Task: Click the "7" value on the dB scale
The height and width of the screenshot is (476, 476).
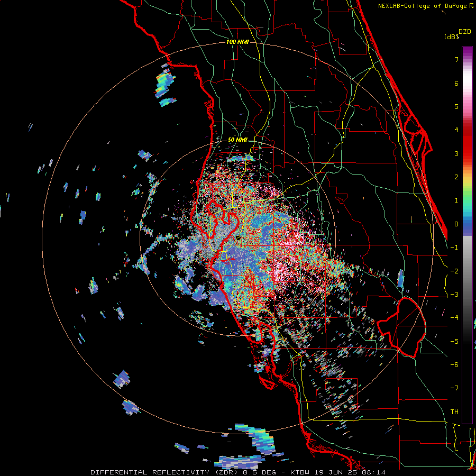Action: [x=456, y=59]
